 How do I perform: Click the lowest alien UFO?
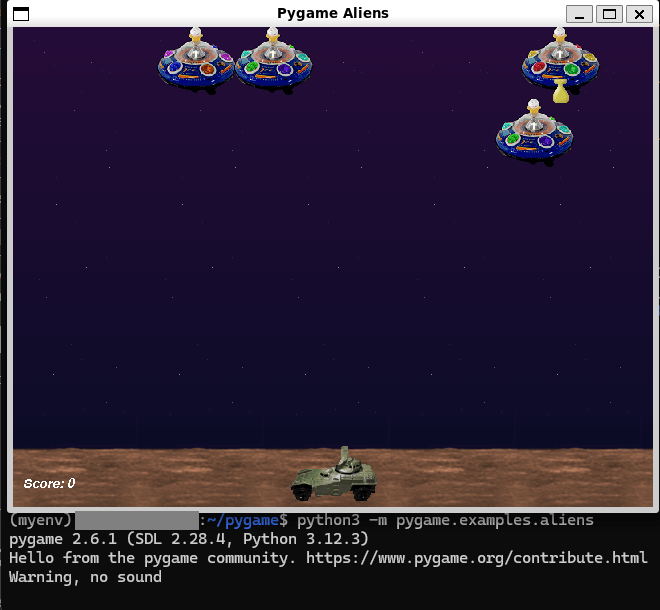(x=534, y=131)
